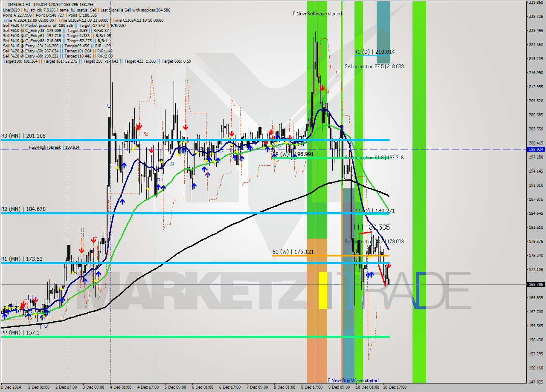The height and width of the screenshot is (392, 546).
Task: Select 'Sell correction 87.5 | 218.089' text
Action: [x=374, y=66]
